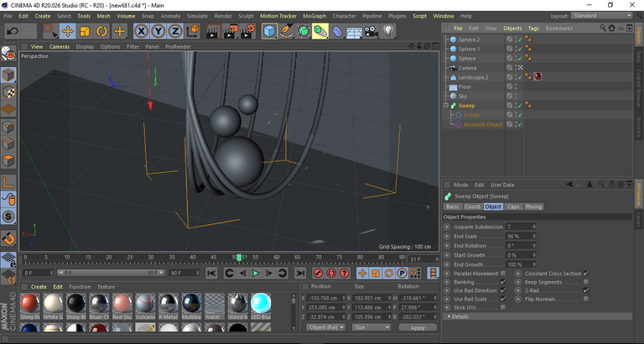Toggle X axis lock

pyautogui.click(x=141, y=31)
